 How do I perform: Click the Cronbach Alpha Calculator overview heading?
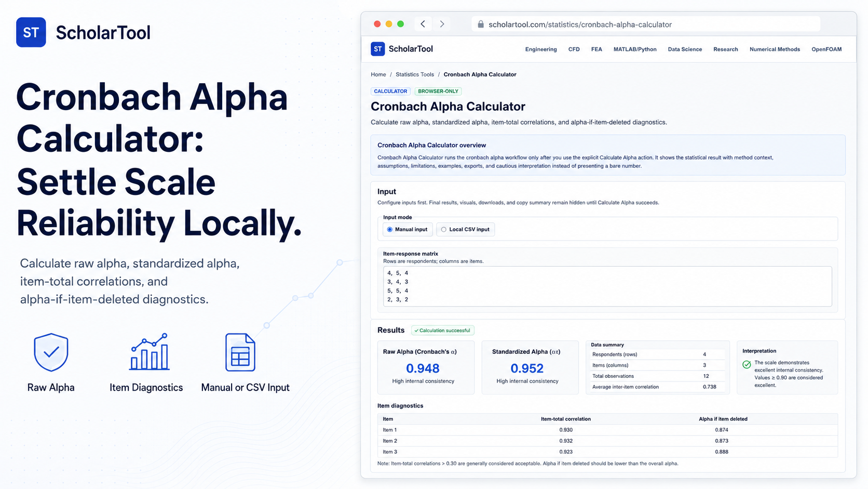(432, 146)
